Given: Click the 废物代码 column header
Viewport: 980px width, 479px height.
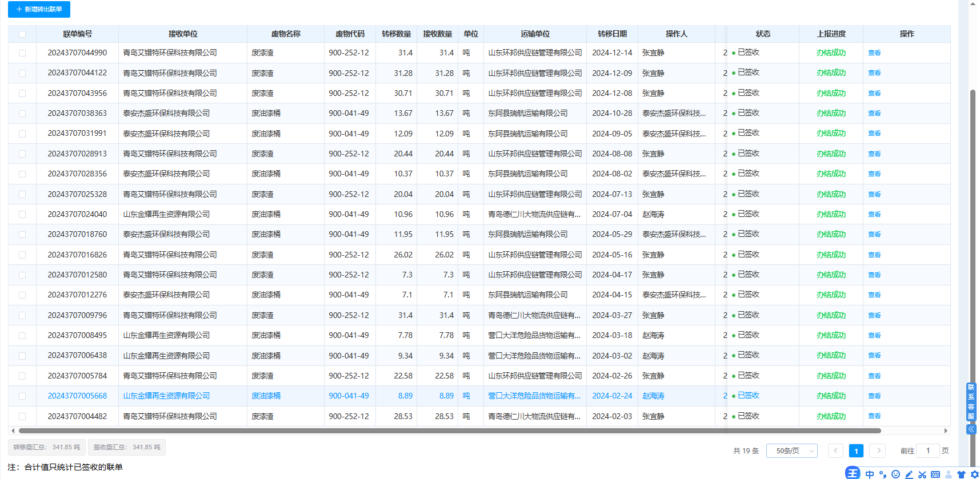Looking at the screenshot, I should 350,34.
